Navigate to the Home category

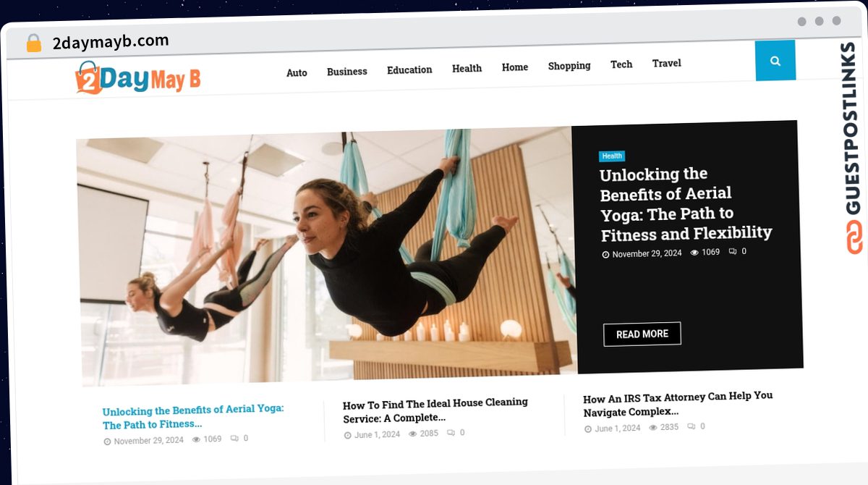click(515, 67)
